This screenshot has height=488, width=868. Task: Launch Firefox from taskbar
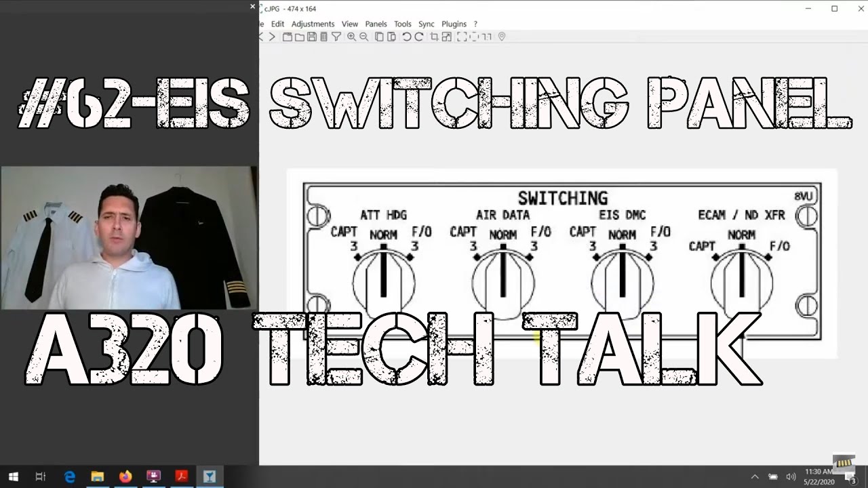[125, 477]
